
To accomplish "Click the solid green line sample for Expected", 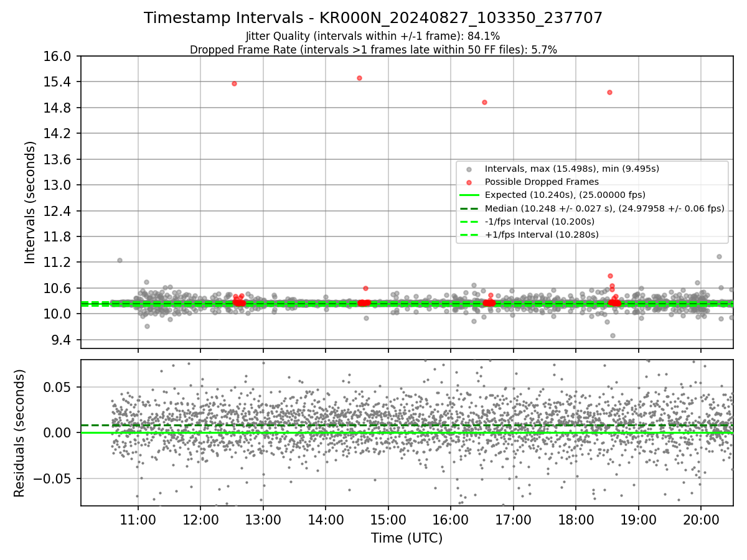I will tap(469, 195).
